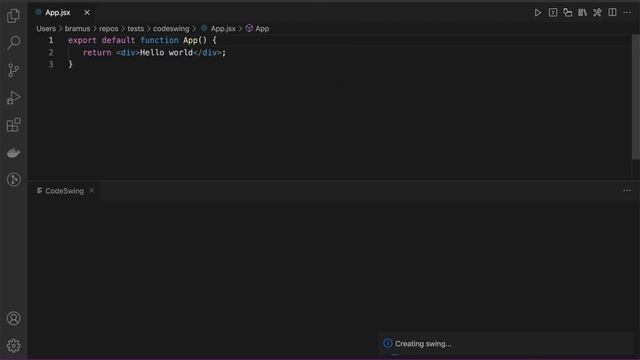Click the 'default' keyword on line 1
The width and height of the screenshot is (640, 360).
tap(118, 40)
